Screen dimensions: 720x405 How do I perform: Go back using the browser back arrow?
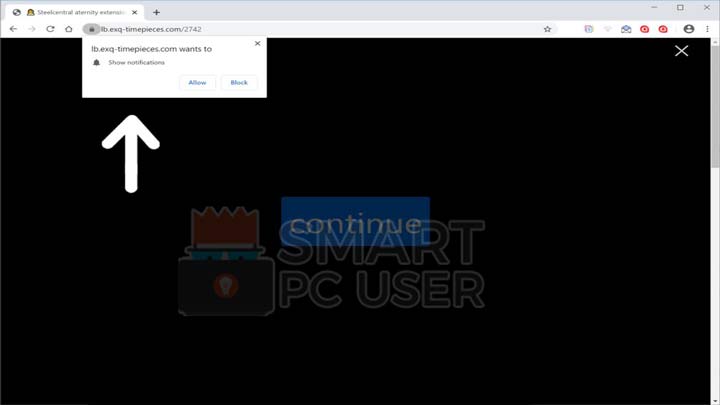[13, 29]
